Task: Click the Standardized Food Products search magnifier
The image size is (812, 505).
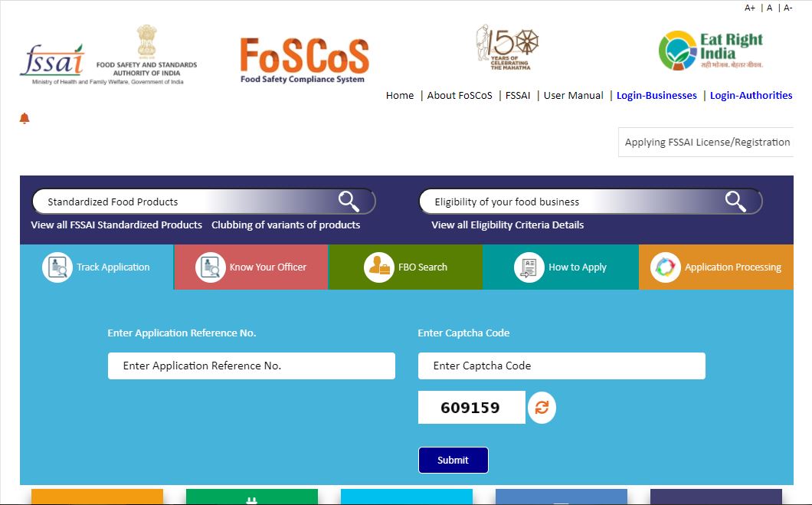Action: click(349, 201)
